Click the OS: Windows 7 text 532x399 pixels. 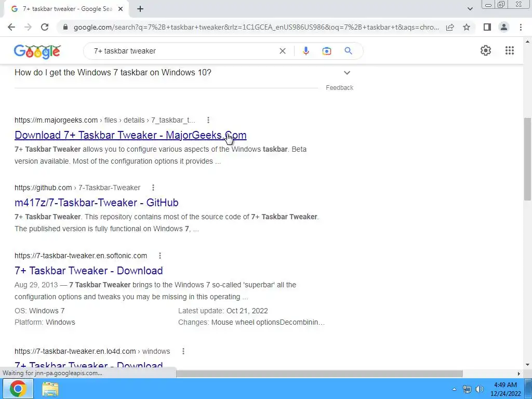tap(39, 311)
